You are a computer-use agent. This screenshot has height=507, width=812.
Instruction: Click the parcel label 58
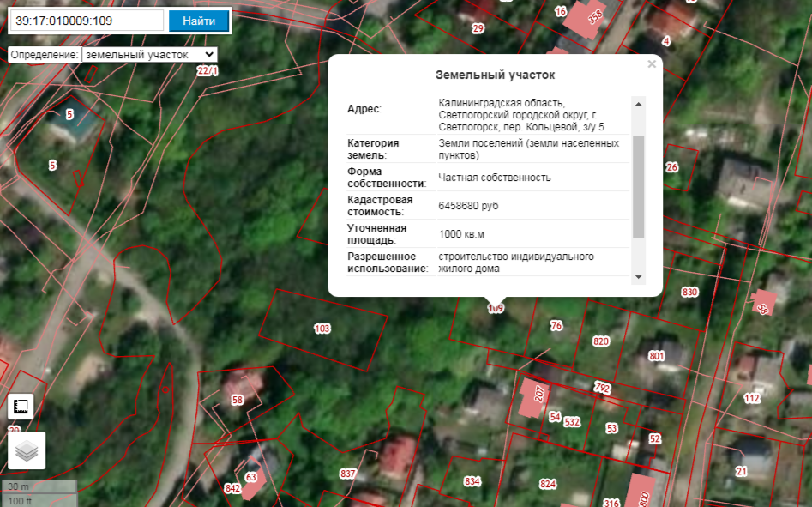point(238,400)
